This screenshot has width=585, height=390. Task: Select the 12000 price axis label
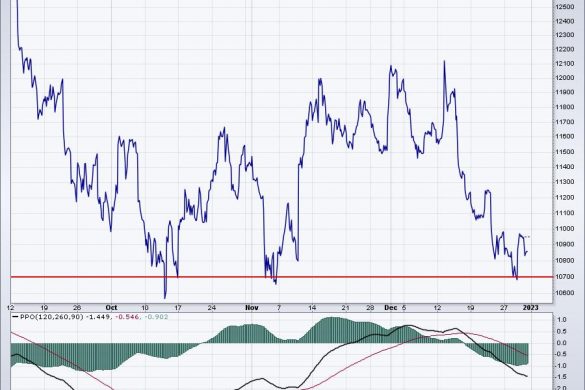tap(565, 78)
